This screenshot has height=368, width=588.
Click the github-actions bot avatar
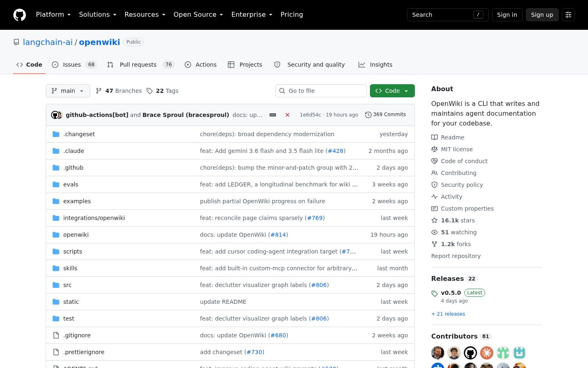[x=55, y=115]
